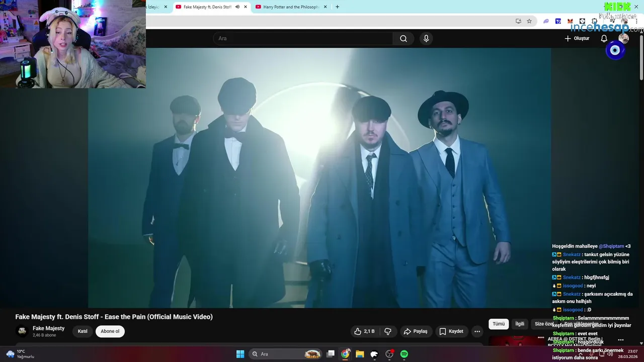644x362 pixels.
Task: Open YouTube notifications bell
Action: (604, 39)
